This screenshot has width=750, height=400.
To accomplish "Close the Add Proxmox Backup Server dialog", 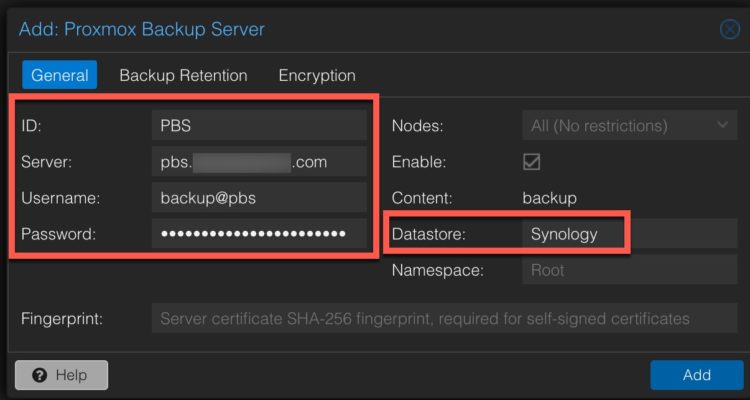I will pos(730,29).
